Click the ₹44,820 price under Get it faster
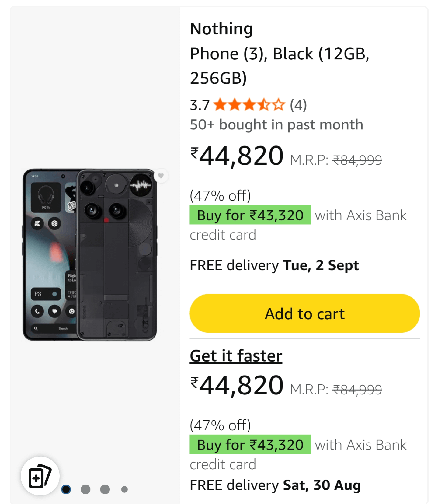This screenshot has height=504, width=438. [237, 385]
